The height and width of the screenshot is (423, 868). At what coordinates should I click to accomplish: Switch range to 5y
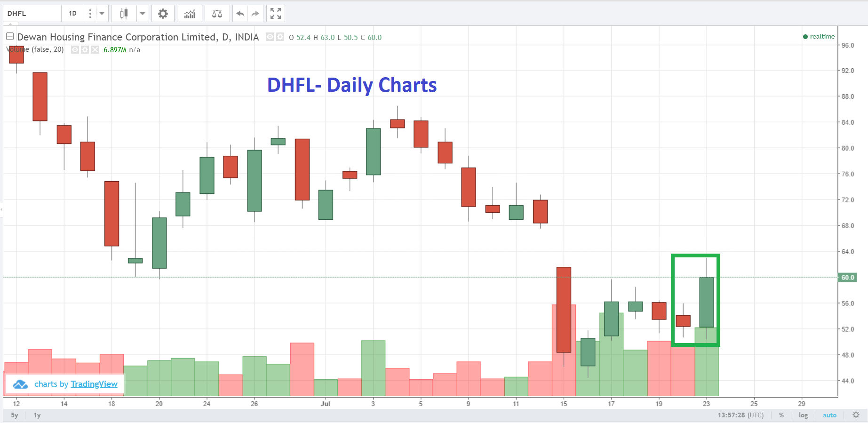[15, 415]
